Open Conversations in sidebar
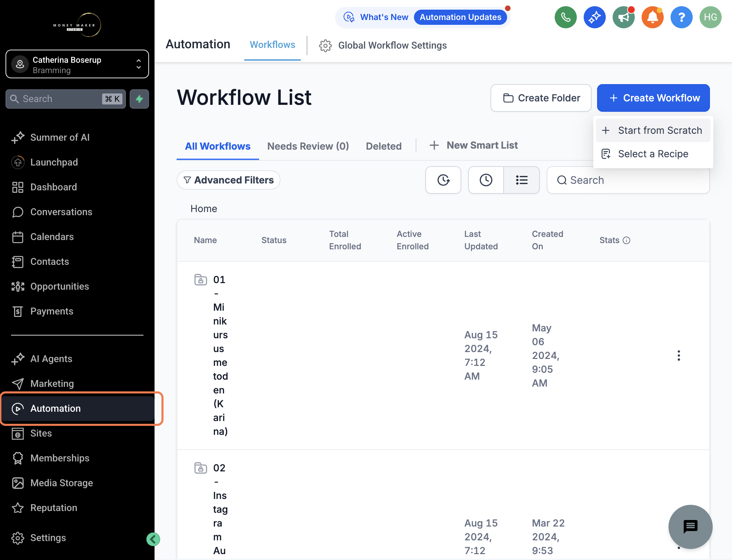 click(x=77, y=212)
